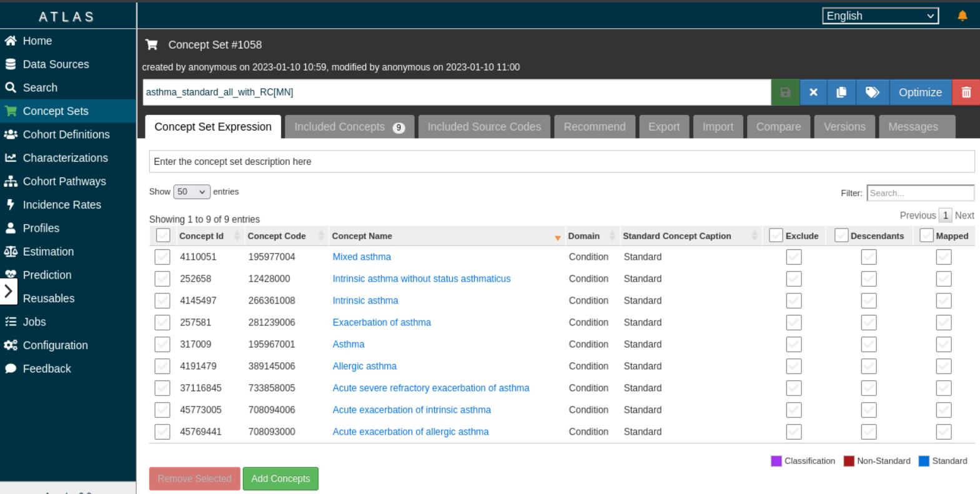Open the Versions tab
This screenshot has height=494, width=980.
tap(844, 127)
